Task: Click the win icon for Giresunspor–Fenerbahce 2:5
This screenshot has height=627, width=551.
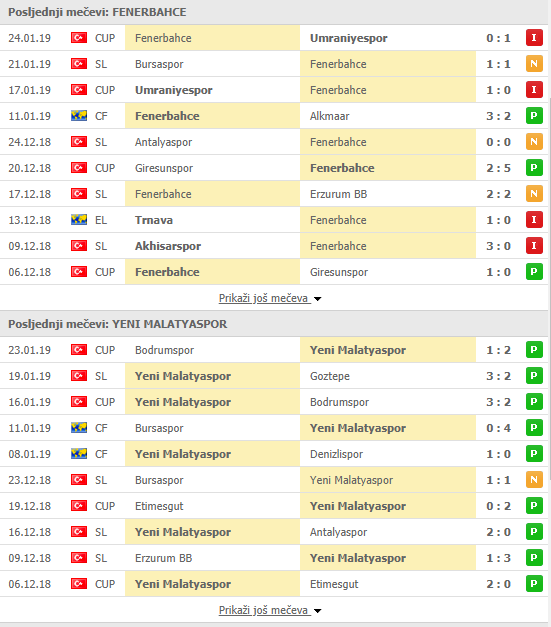Action: pyautogui.click(x=534, y=168)
